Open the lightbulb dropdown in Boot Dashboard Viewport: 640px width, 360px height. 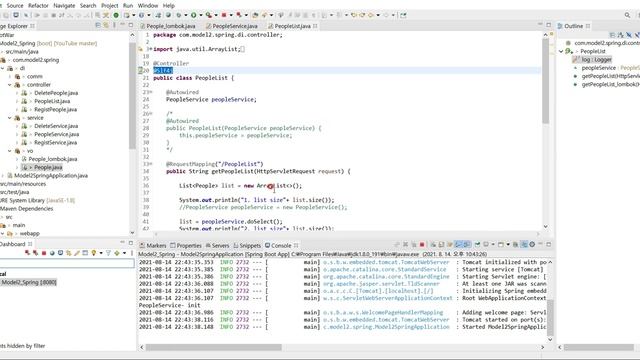point(100,253)
